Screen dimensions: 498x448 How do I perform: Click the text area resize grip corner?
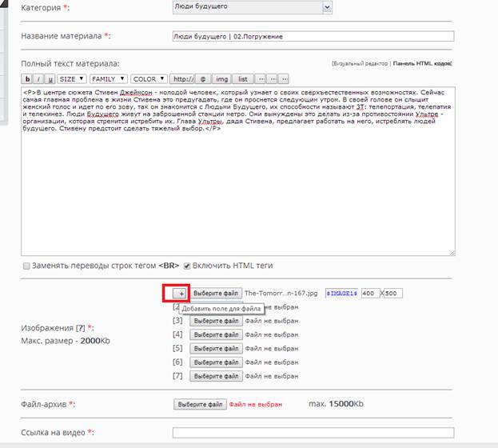[452, 253]
